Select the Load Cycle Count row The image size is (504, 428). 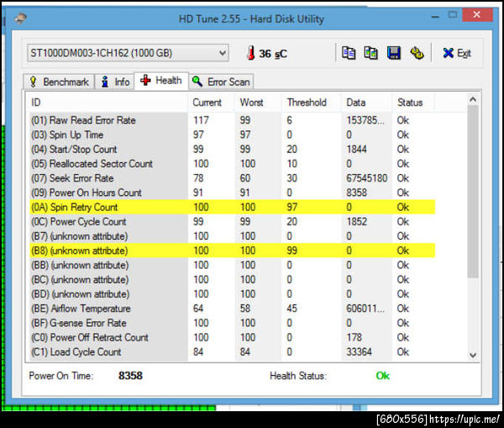pyautogui.click(x=232, y=352)
